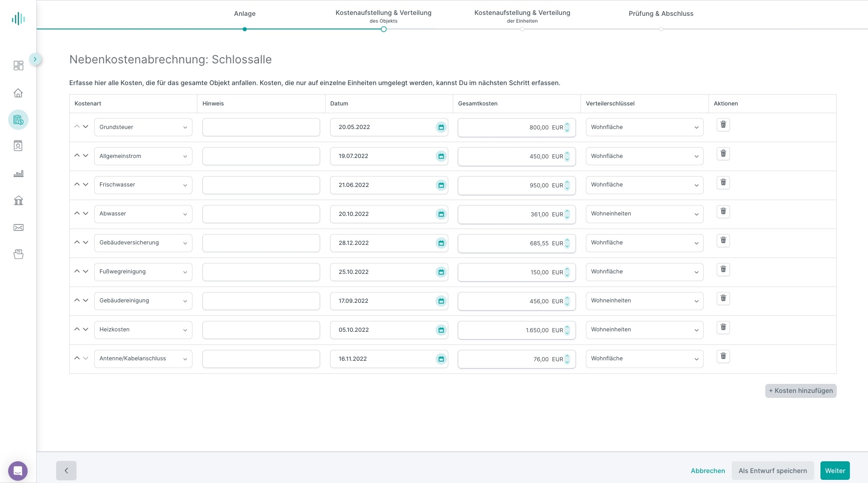Move the Antenne/Kabelanschluss row up
The width and height of the screenshot is (868, 483).
77,358
